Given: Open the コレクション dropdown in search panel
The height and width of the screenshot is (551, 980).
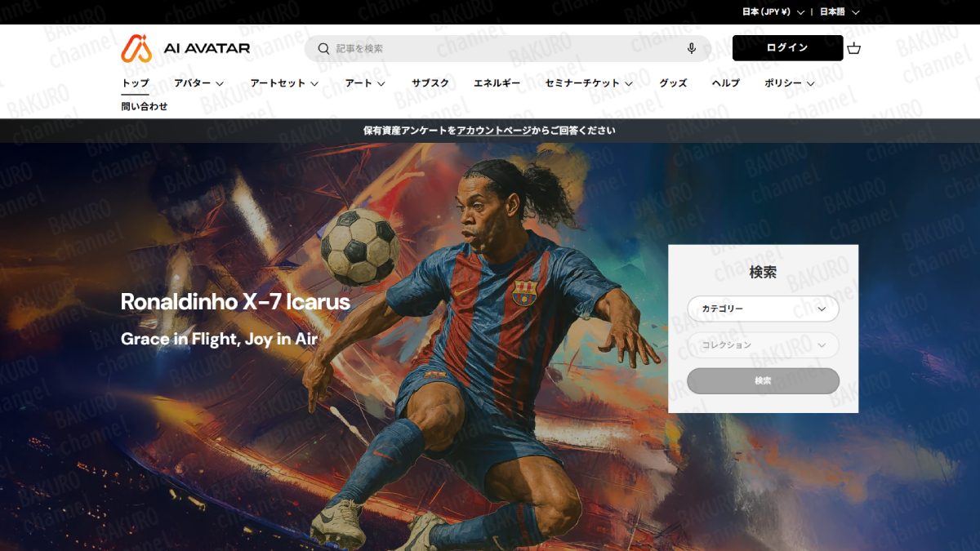Looking at the screenshot, I should 763,344.
